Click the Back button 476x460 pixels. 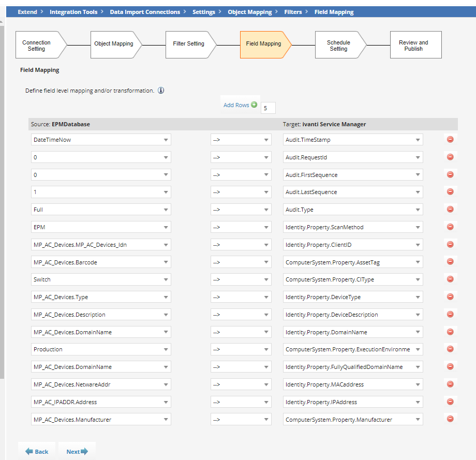(37, 452)
